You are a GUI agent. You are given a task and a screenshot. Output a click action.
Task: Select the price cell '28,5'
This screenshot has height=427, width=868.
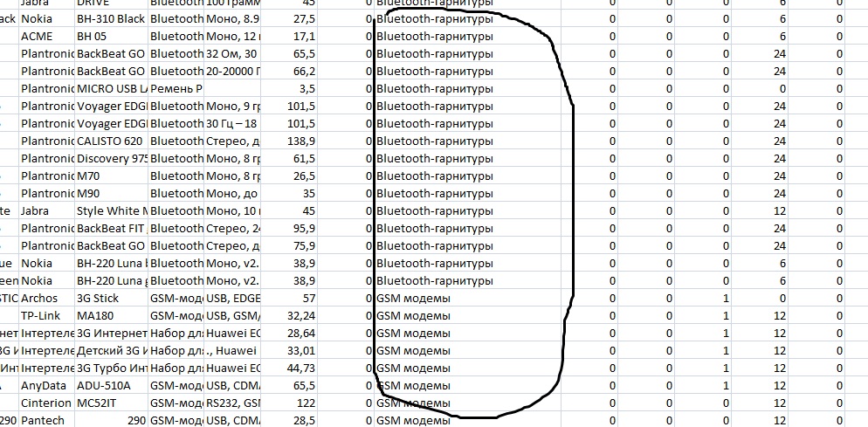[288, 420]
